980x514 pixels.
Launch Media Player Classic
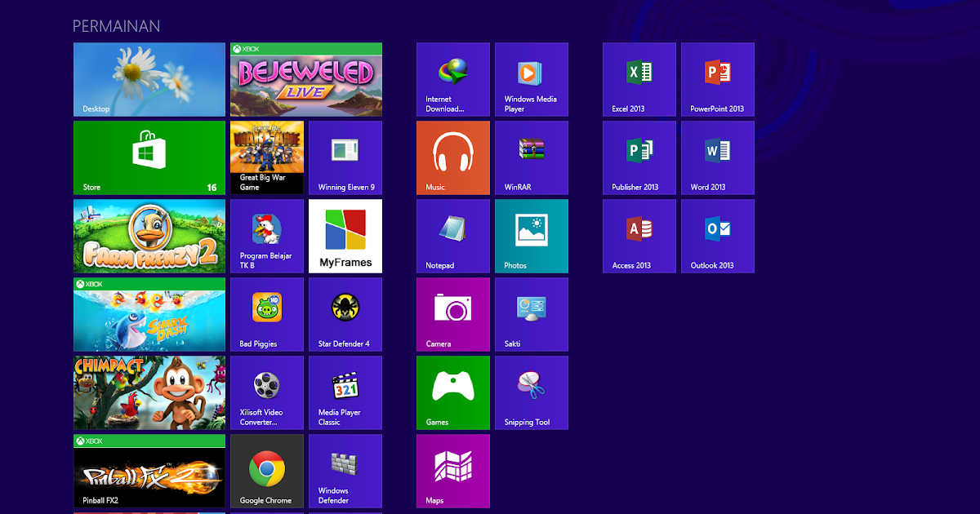[x=345, y=392]
